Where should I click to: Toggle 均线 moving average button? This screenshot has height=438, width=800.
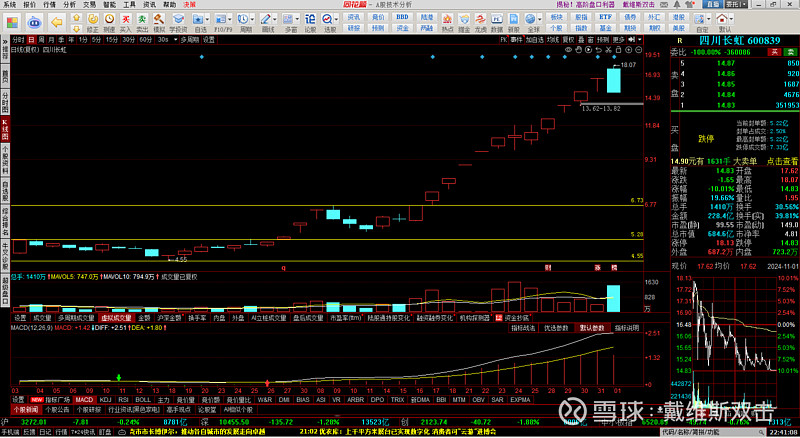tap(553, 39)
